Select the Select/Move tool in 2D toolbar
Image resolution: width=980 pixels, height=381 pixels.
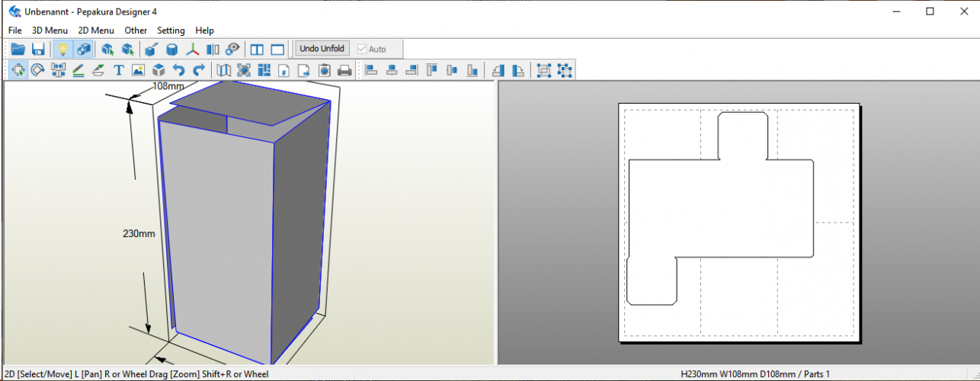click(18, 70)
